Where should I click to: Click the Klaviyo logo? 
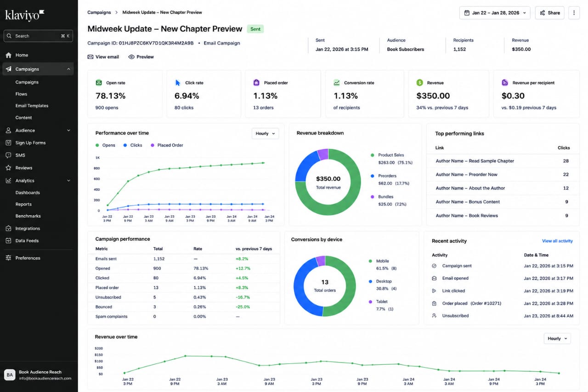tap(25, 15)
